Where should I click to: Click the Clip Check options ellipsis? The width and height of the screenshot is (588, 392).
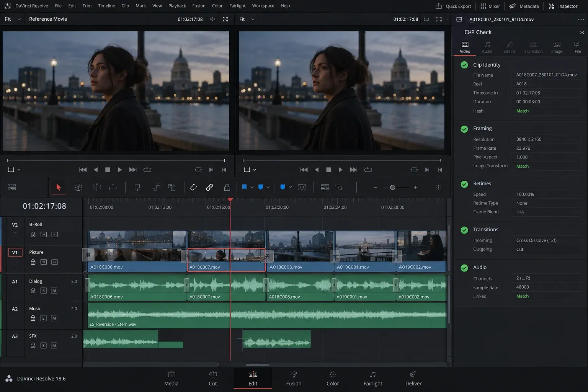[x=581, y=19]
